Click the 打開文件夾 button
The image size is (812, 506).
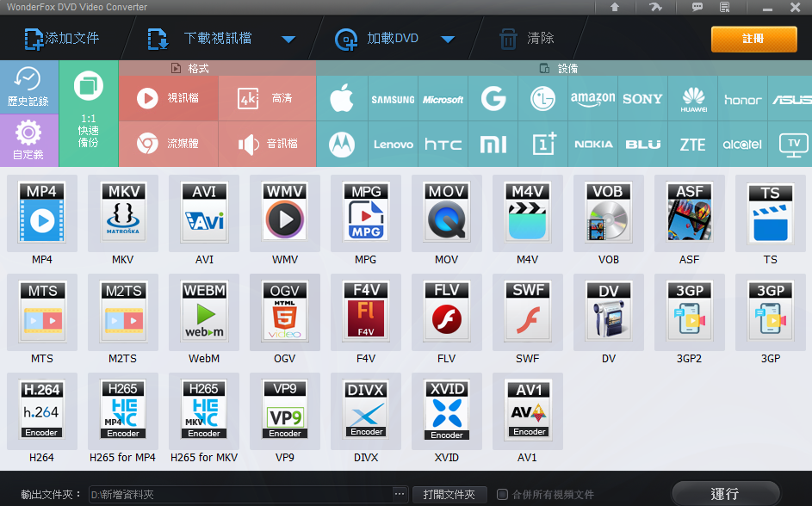click(x=449, y=494)
